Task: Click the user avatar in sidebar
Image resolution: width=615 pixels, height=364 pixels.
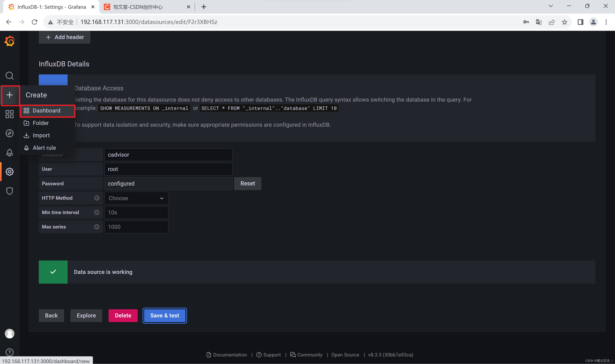Action: click(x=10, y=334)
